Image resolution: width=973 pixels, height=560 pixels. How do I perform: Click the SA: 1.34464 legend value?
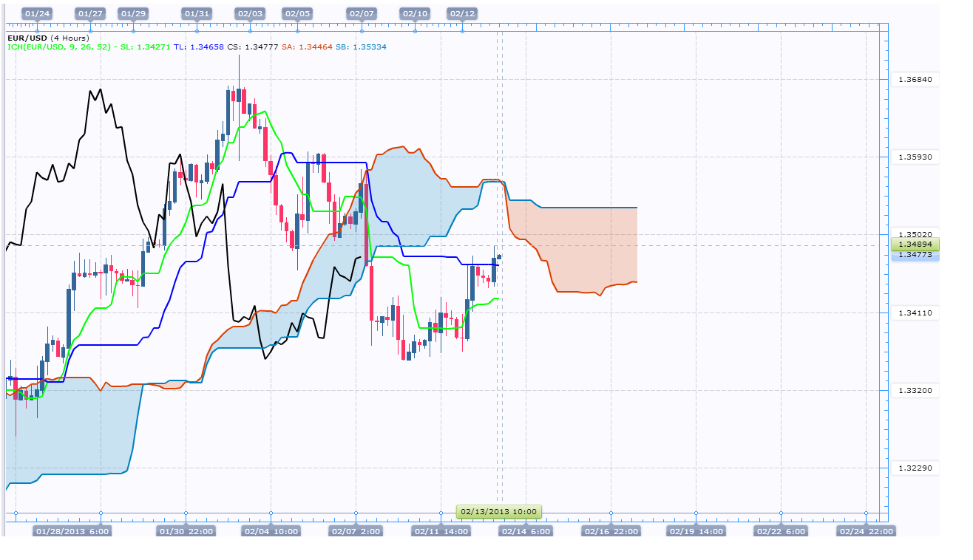(x=308, y=47)
